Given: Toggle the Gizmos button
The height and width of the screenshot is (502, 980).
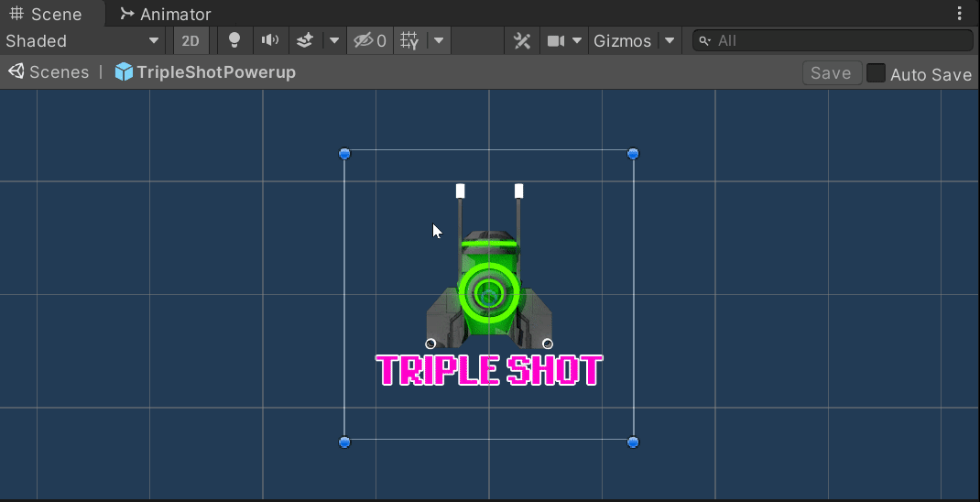Looking at the screenshot, I should 623,40.
